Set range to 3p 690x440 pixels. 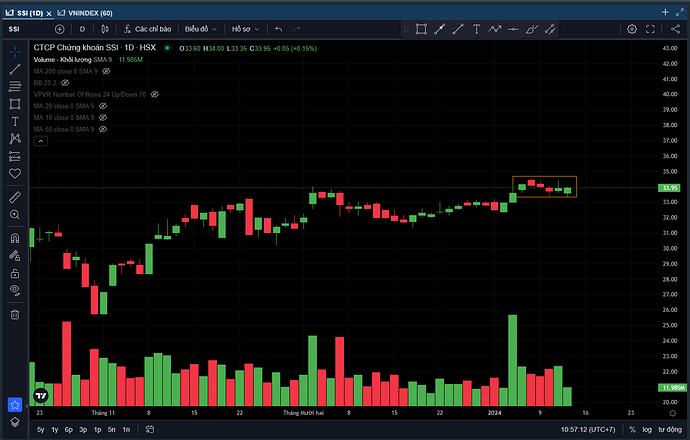click(83, 429)
